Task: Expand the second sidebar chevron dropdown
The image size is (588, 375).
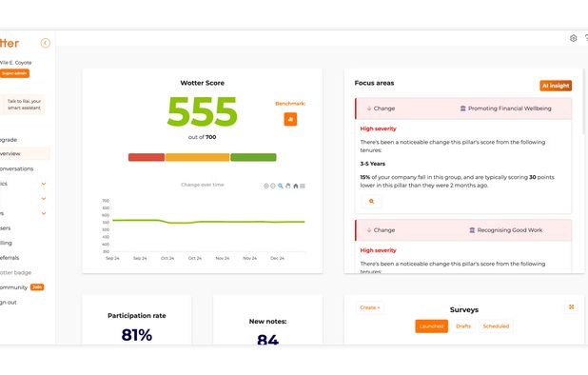Action: pos(44,198)
